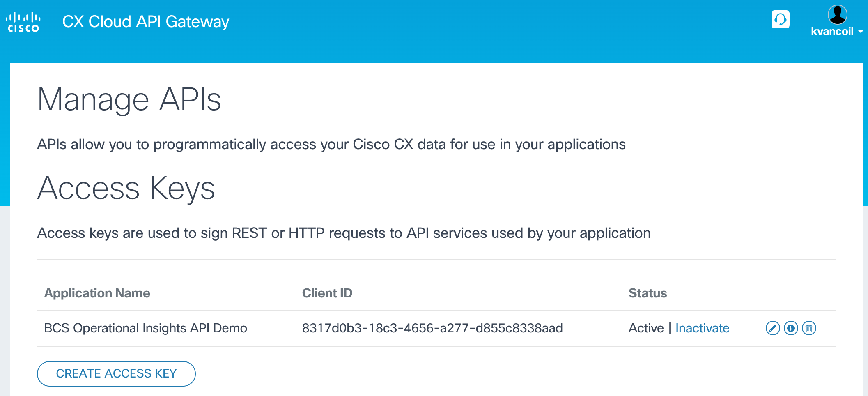Delete the access key via the trash icon

coord(809,328)
